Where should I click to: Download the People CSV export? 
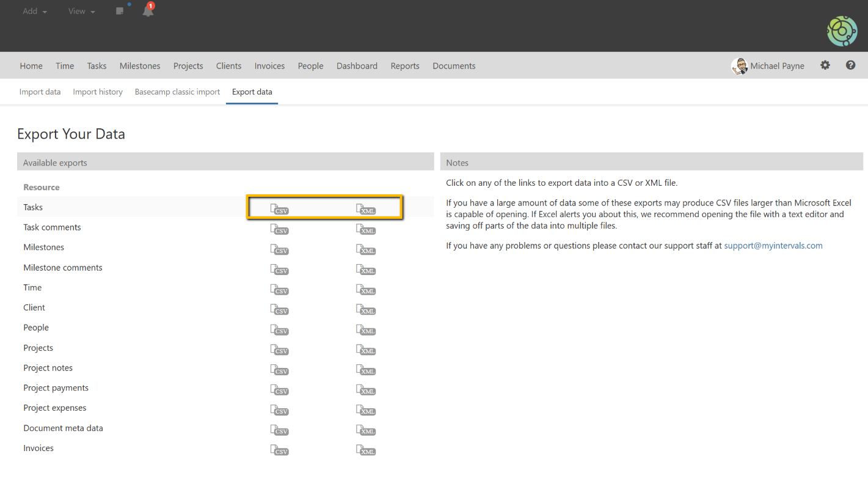pos(279,330)
